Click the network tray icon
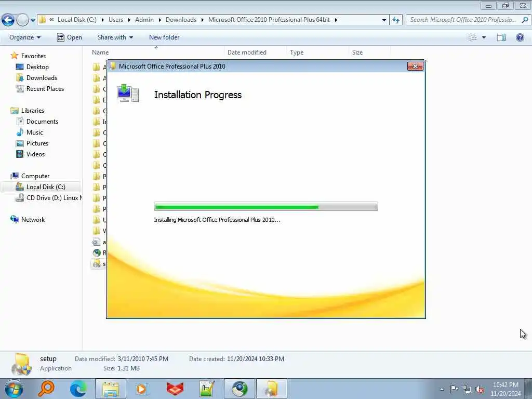The width and height of the screenshot is (532, 399). tap(467, 389)
